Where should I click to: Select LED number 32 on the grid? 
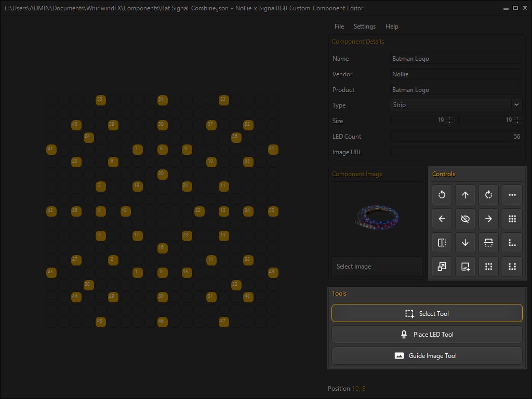tap(236, 285)
